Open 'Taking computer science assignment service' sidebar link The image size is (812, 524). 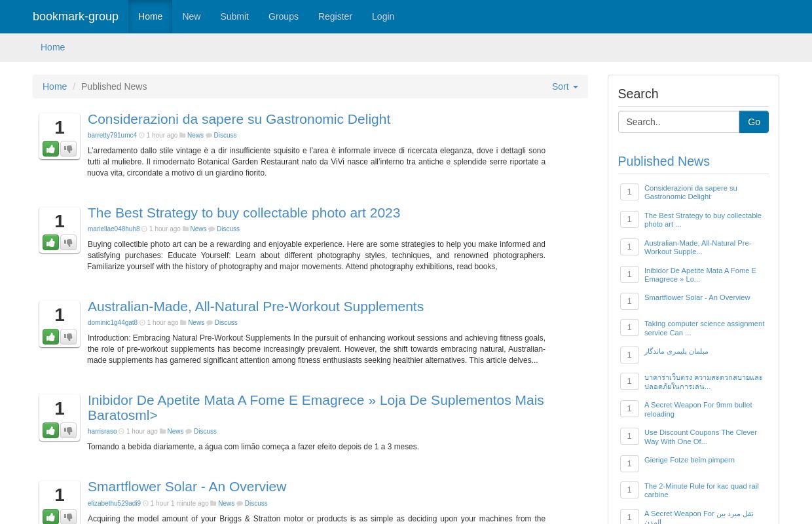pos(704,328)
